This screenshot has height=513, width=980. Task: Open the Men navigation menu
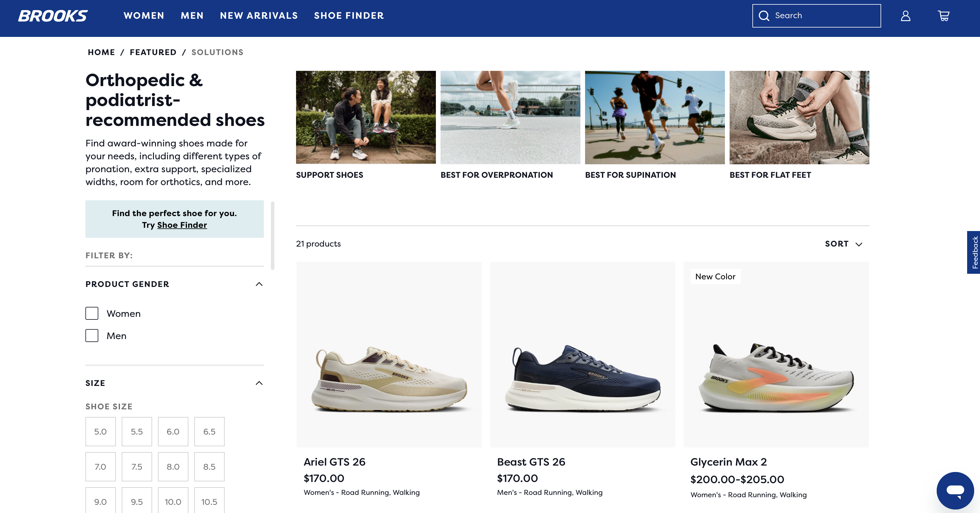(192, 16)
